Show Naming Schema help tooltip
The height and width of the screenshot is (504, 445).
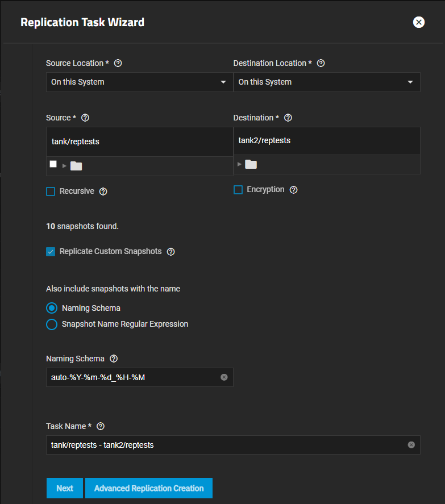click(113, 359)
